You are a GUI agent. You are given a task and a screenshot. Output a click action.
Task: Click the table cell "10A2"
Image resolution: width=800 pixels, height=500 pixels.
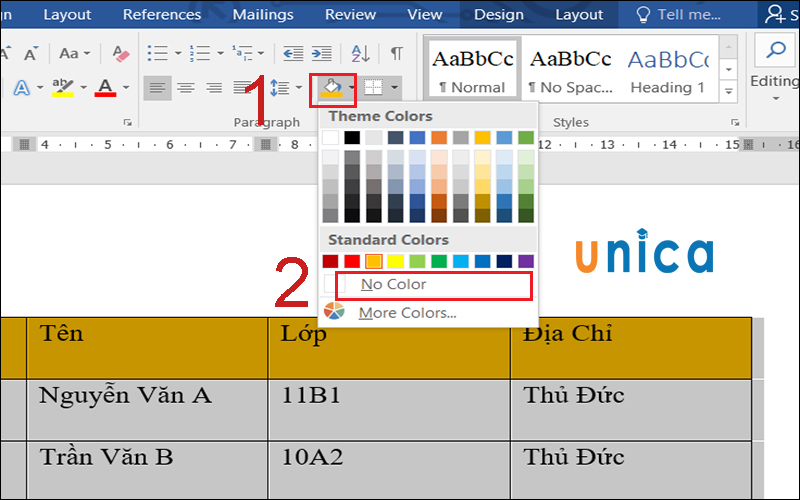click(x=389, y=470)
